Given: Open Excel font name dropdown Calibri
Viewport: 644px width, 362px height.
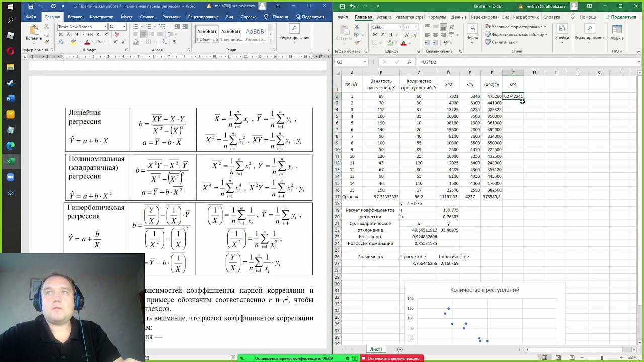Looking at the screenshot, I should (x=400, y=27).
